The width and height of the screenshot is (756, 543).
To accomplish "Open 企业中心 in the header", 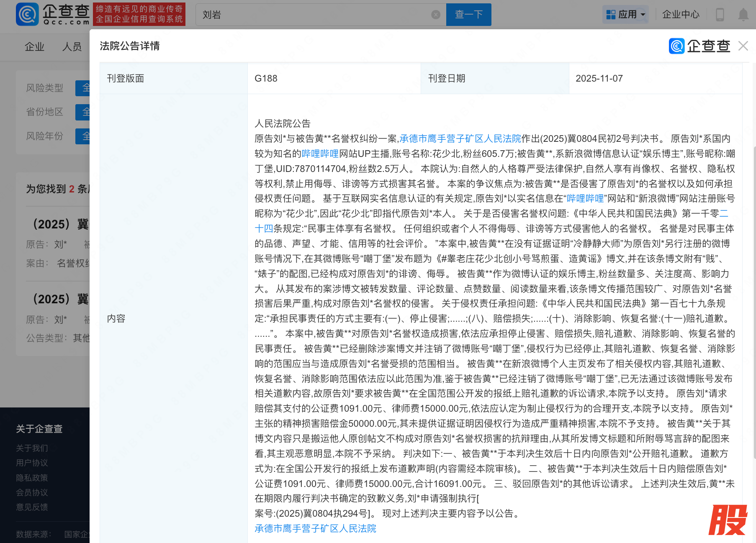I will 681,15.
